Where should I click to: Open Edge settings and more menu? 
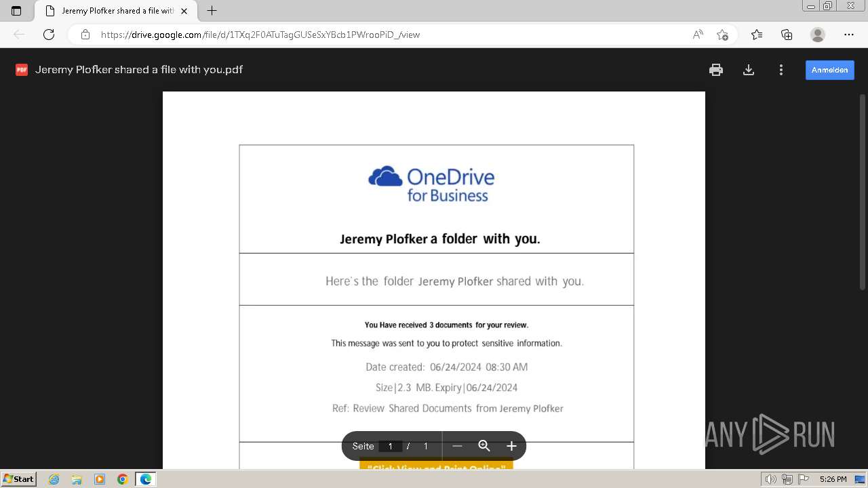[849, 35]
